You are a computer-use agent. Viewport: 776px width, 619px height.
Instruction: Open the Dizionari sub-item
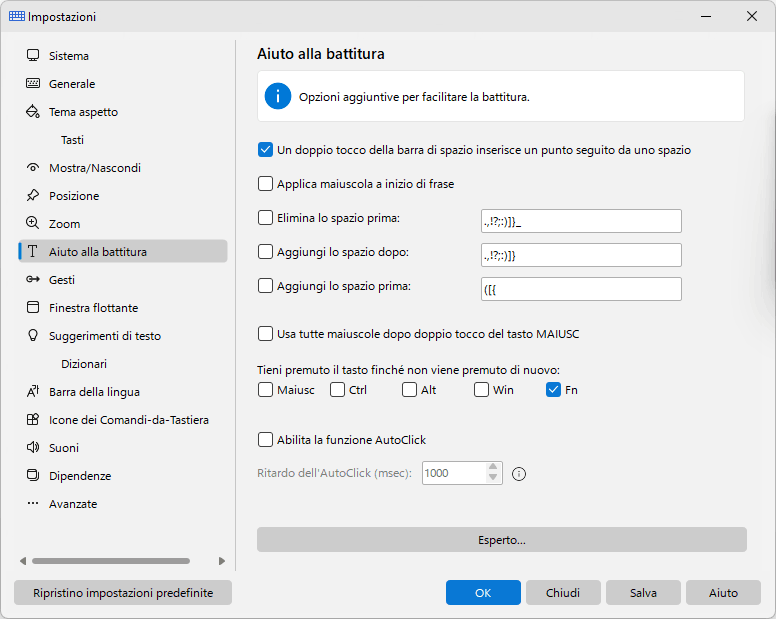click(84, 364)
